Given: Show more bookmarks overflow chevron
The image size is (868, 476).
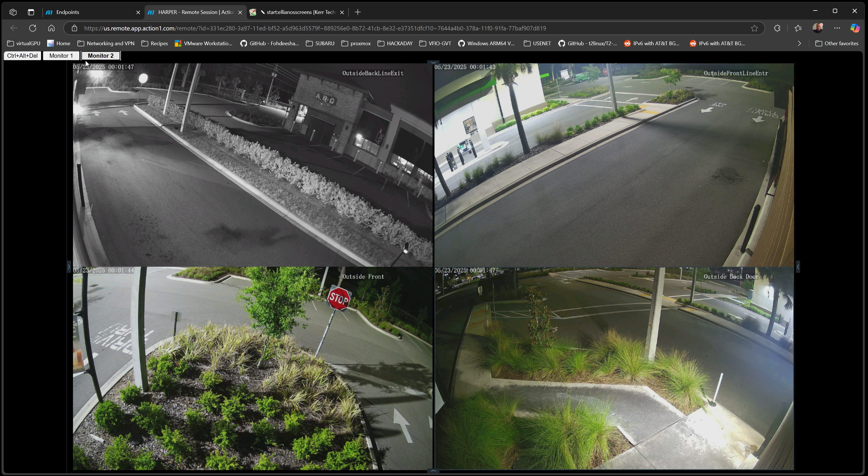Looking at the screenshot, I should (x=799, y=44).
